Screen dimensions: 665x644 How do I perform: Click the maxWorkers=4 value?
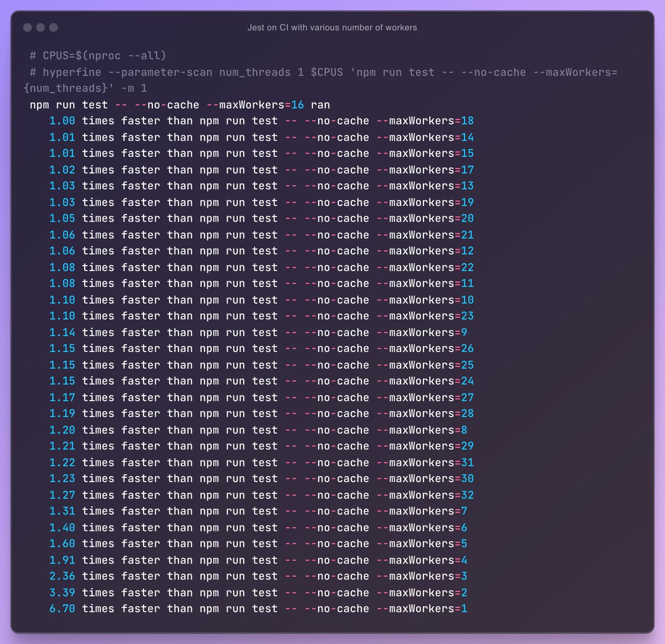point(464,560)
